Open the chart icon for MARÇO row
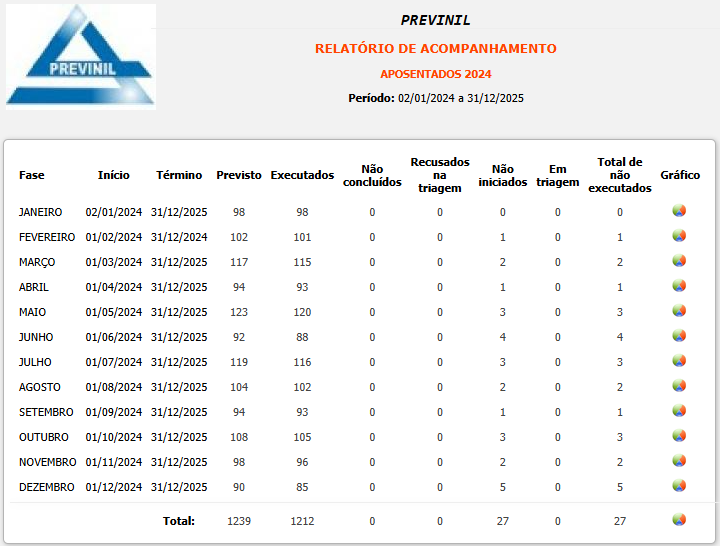720x546 pixels. click(679, 261)
